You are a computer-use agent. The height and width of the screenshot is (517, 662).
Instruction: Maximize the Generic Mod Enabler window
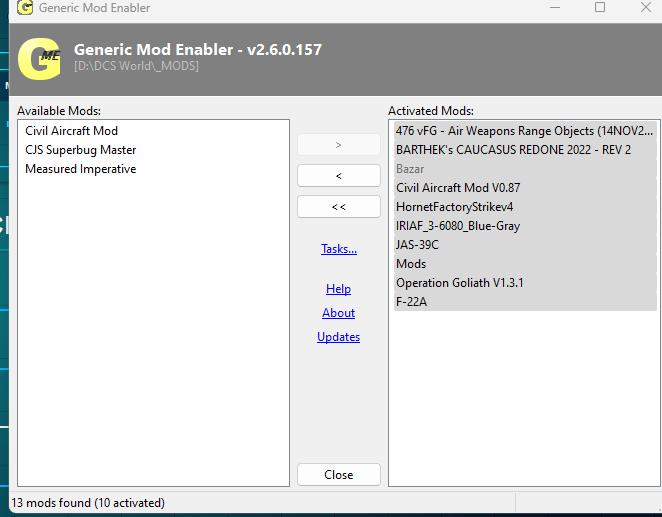pyautogui.click(x=600, y=7)
